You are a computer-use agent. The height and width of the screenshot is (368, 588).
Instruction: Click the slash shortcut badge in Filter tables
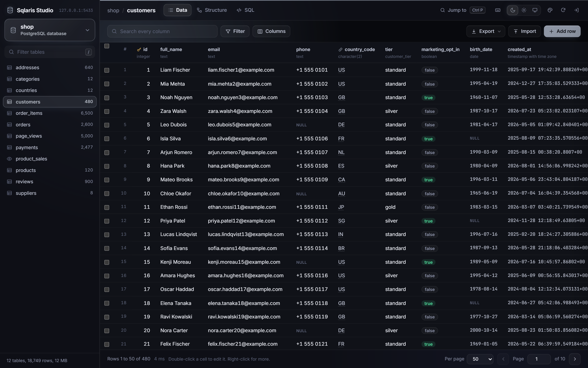pyautogui.click(x=88, y=52)
